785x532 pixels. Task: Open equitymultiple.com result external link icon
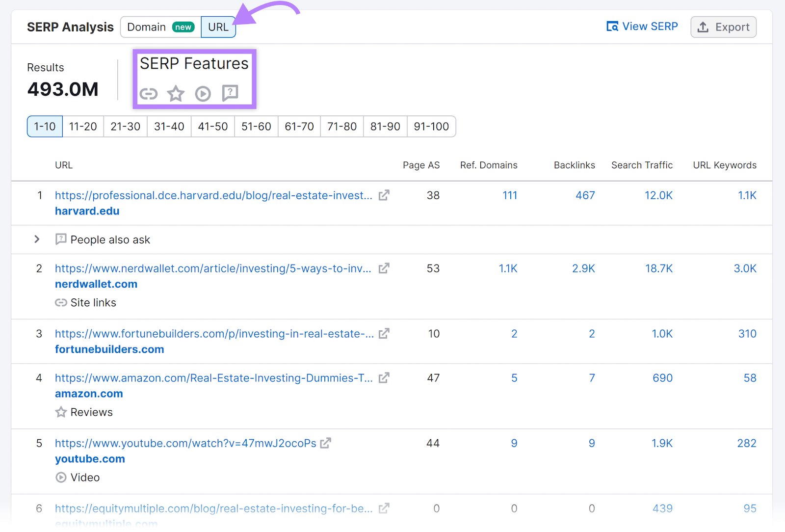[384, 508]
